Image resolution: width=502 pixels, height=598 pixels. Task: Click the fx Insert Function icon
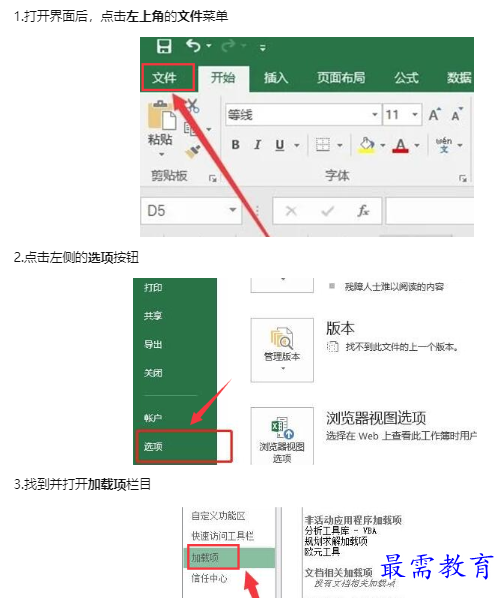[363, 211]
